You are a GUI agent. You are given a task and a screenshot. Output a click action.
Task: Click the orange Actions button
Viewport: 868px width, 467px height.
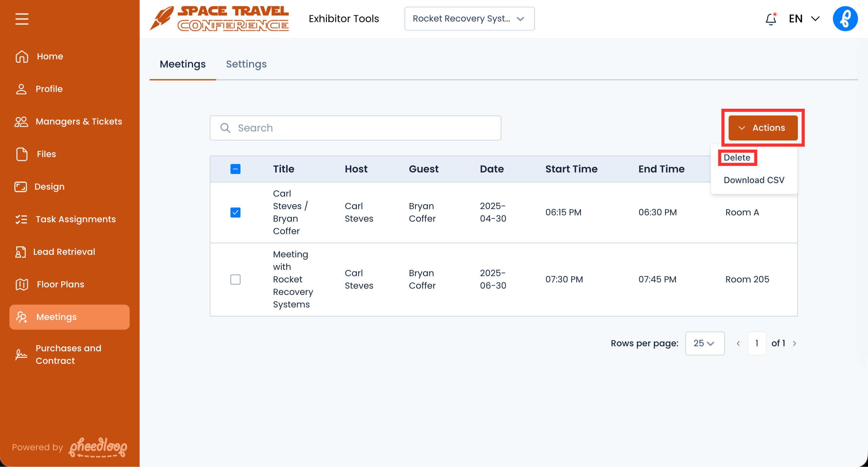[762, 128]
